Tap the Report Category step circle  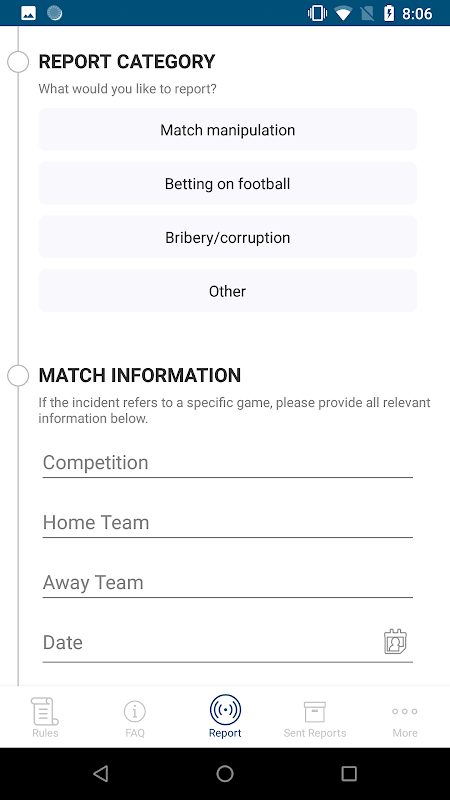pyautogui.click(x=18, y=62)
